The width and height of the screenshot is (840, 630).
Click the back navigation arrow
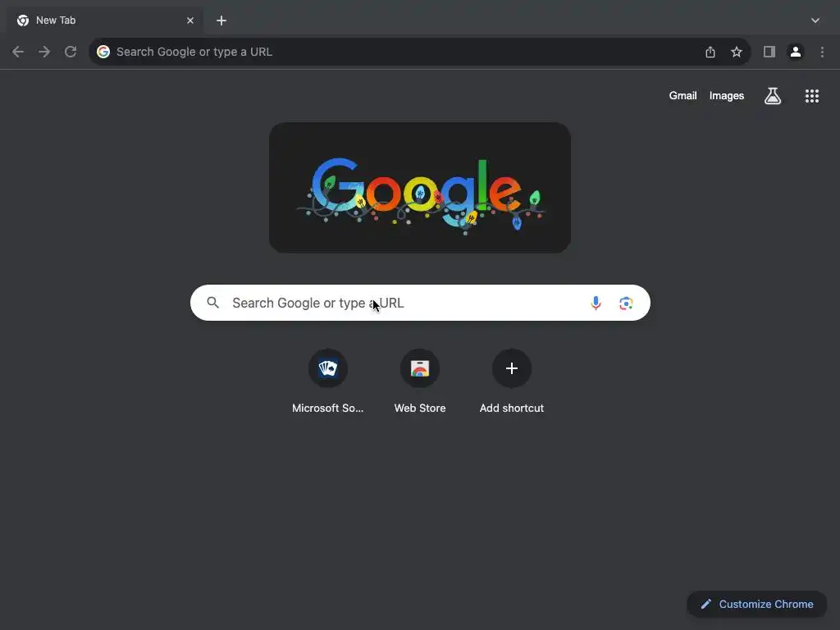pos(18,52)
